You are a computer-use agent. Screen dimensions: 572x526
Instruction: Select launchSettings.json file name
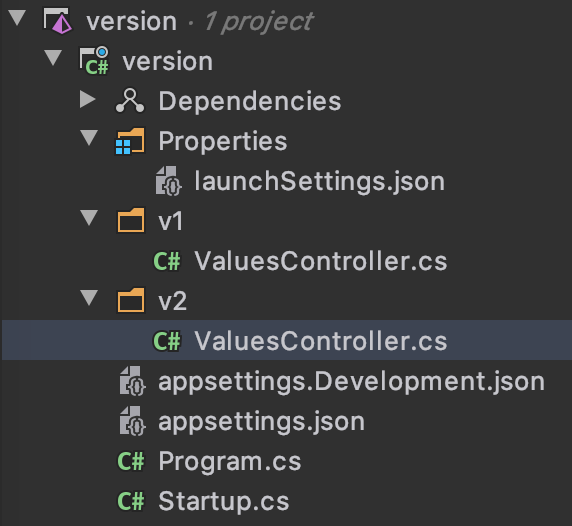320,181
